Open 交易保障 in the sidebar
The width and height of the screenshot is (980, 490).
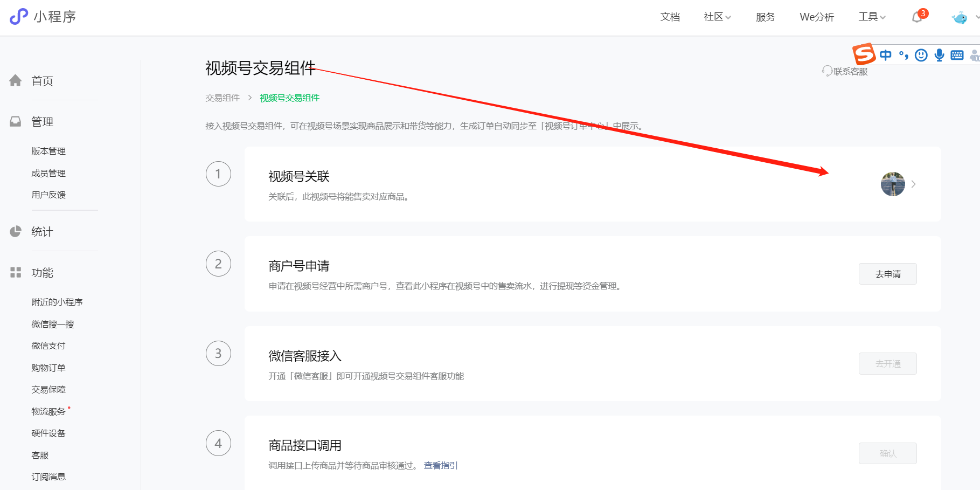pos(48,390)
